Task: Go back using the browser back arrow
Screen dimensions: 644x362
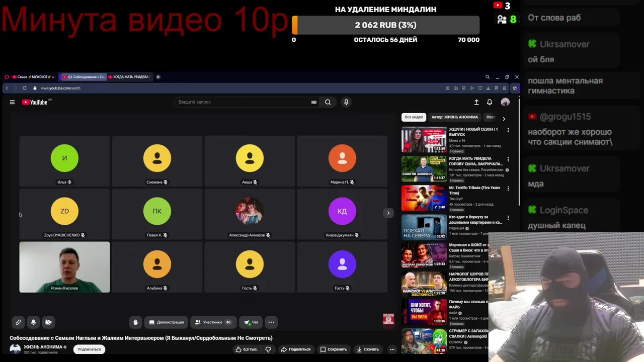Action: (x=7, y=88)
